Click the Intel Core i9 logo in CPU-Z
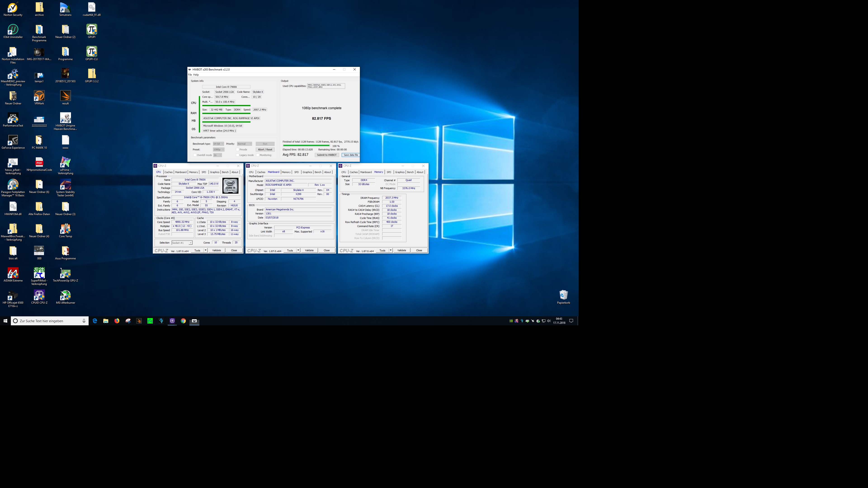Viewport: 868px width, 488px height. tap(231, 186)
